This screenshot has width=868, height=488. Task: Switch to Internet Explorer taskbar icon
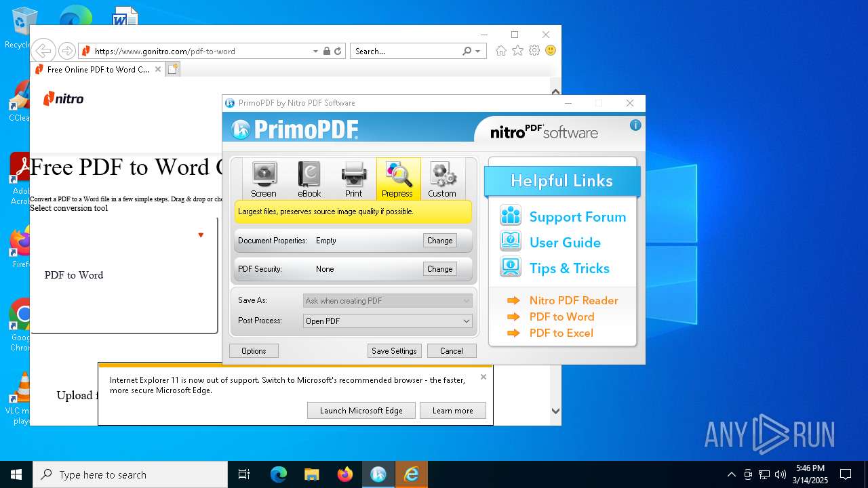412,474
